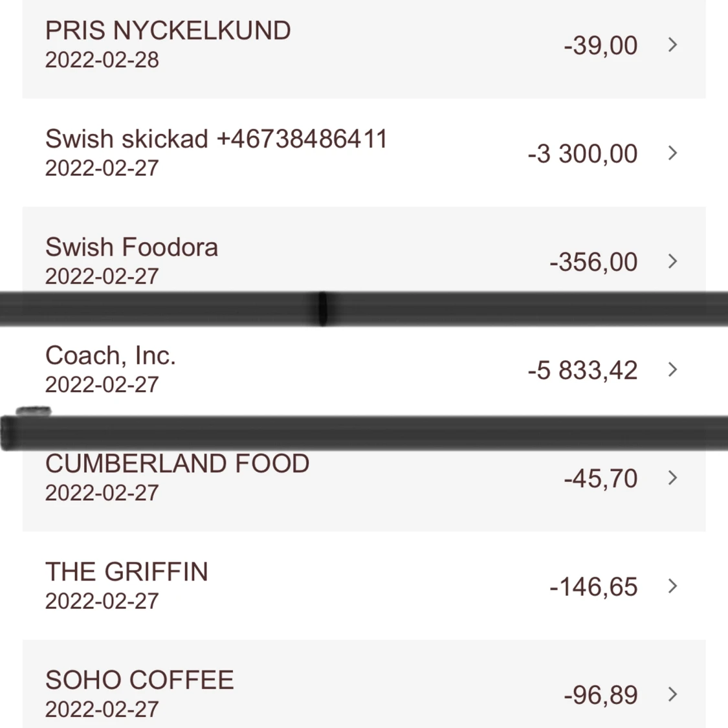This screenshot has height=728, width=728.
Task: Tap the CUMBERLAND FOOD row chevron
Action: (x=672, y=478)
